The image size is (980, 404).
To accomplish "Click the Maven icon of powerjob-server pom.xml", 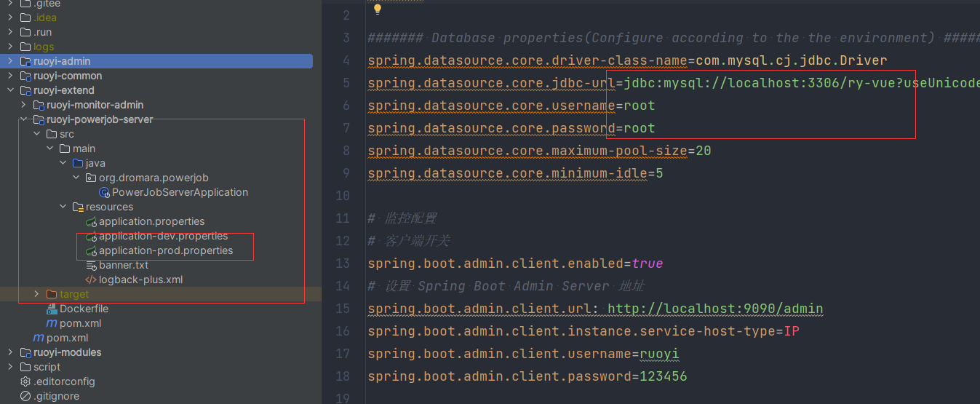I will 52,323.
